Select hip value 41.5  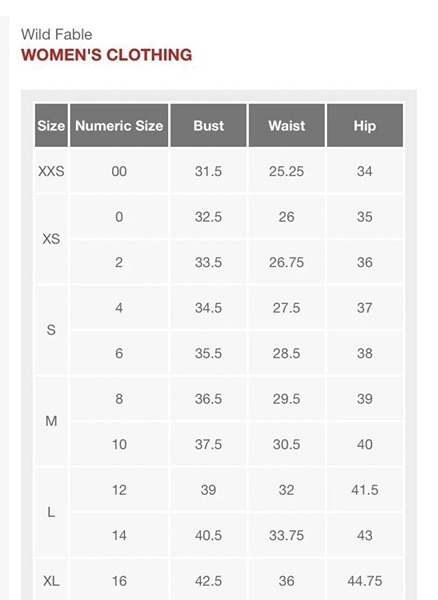pos(365,490)
